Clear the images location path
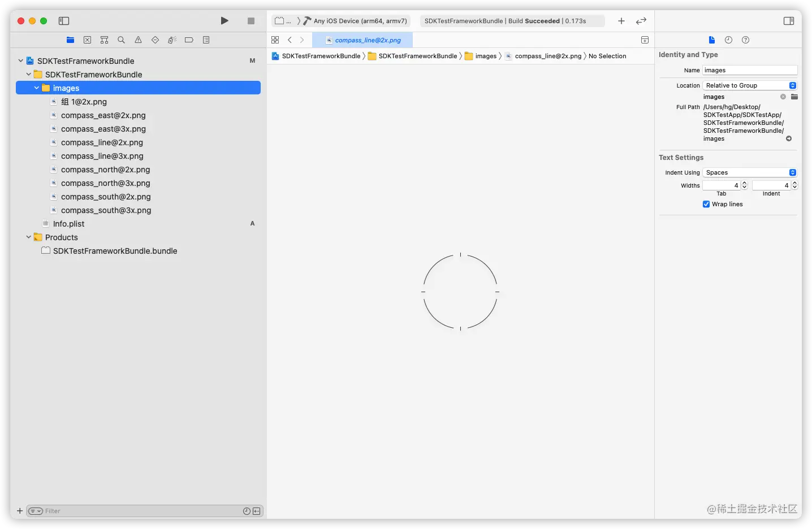The image size is (812, 529). (x=783, y=97)
